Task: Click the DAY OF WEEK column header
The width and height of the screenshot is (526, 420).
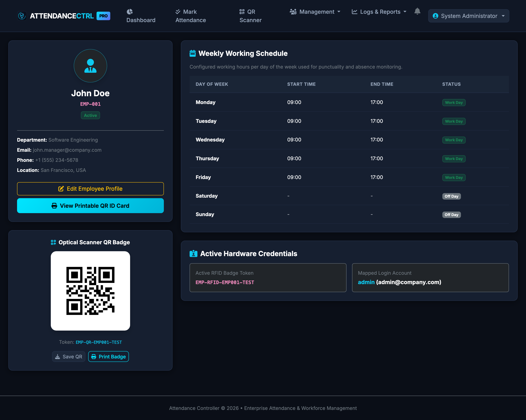Action: [x=212, y=84]
